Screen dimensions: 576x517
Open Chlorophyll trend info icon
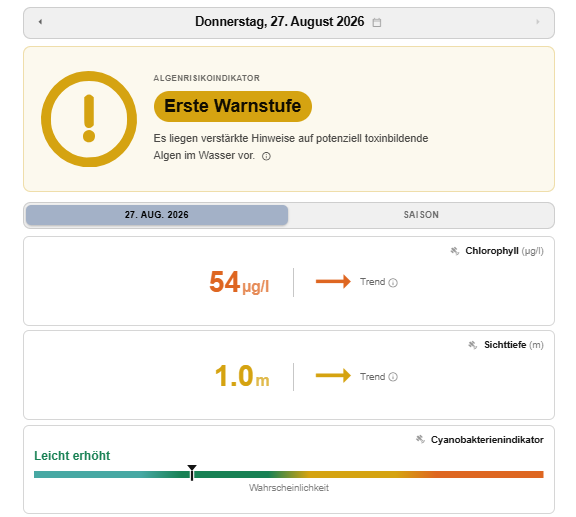pos(393,283)
